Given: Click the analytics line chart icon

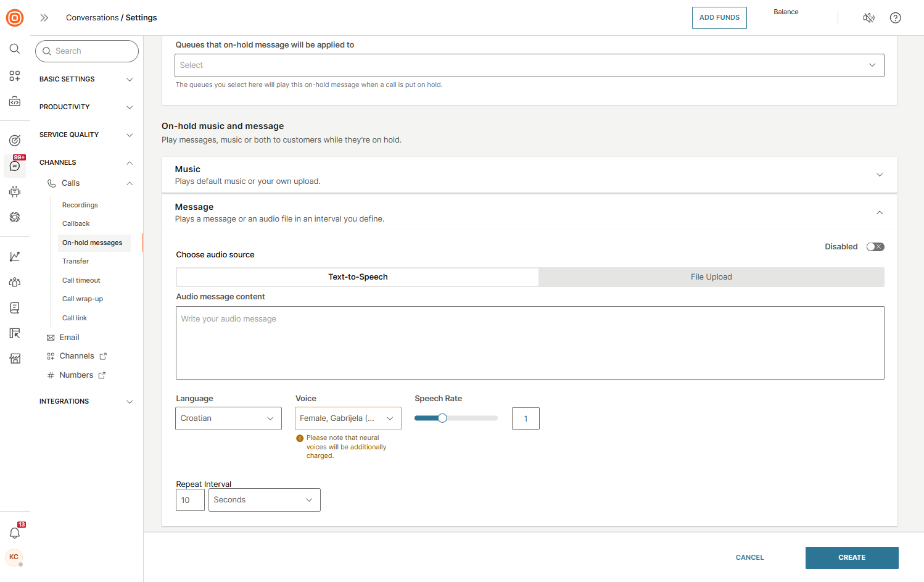Looking at the screenshot, I should click(15, 256).
